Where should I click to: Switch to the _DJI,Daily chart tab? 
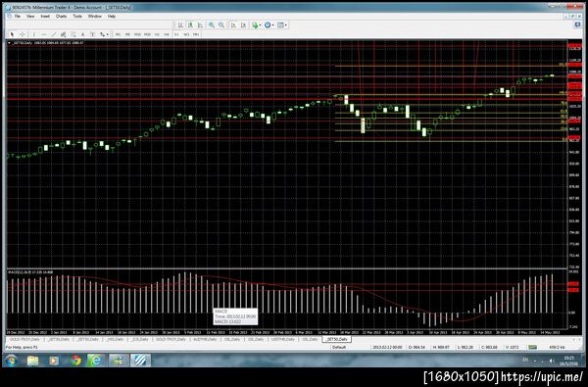coord(140,339)
